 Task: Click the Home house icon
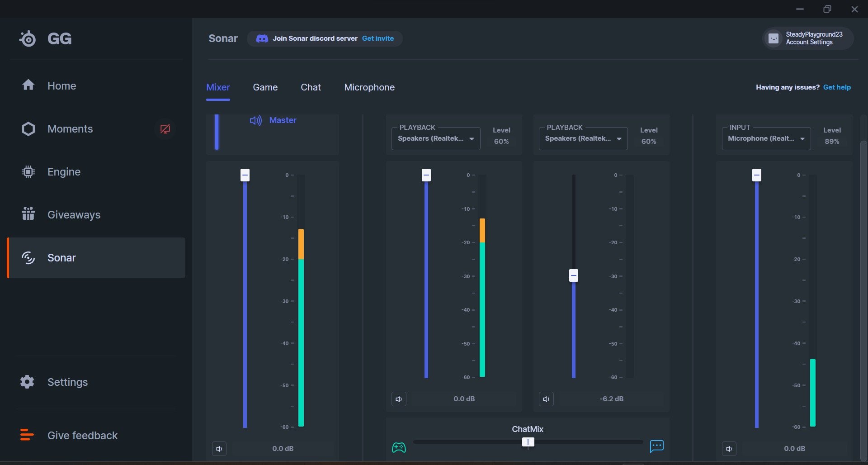click(x=28, y=85)
